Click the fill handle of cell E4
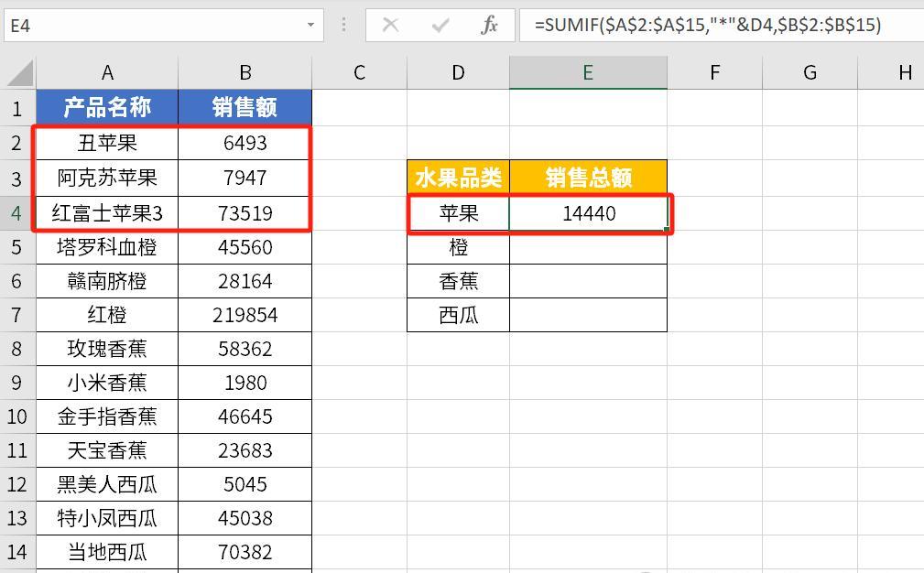Screen dimensions: 924x573 tap(667, 230)
